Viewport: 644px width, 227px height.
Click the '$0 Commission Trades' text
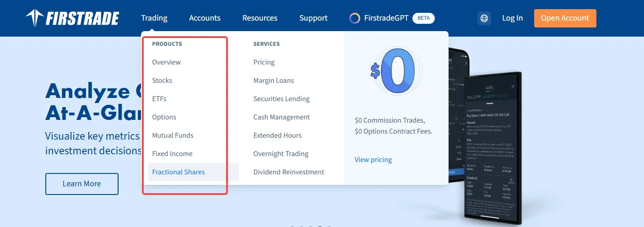click(390, 120)
